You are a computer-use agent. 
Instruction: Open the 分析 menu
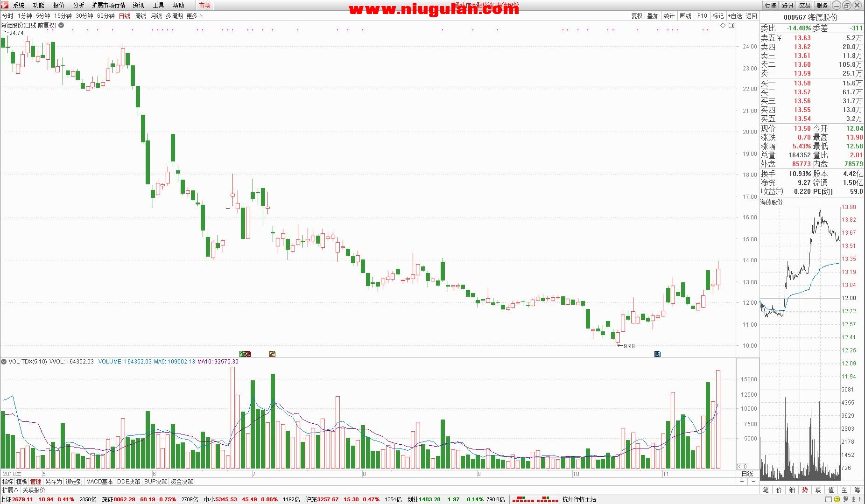tap(79, 5)
